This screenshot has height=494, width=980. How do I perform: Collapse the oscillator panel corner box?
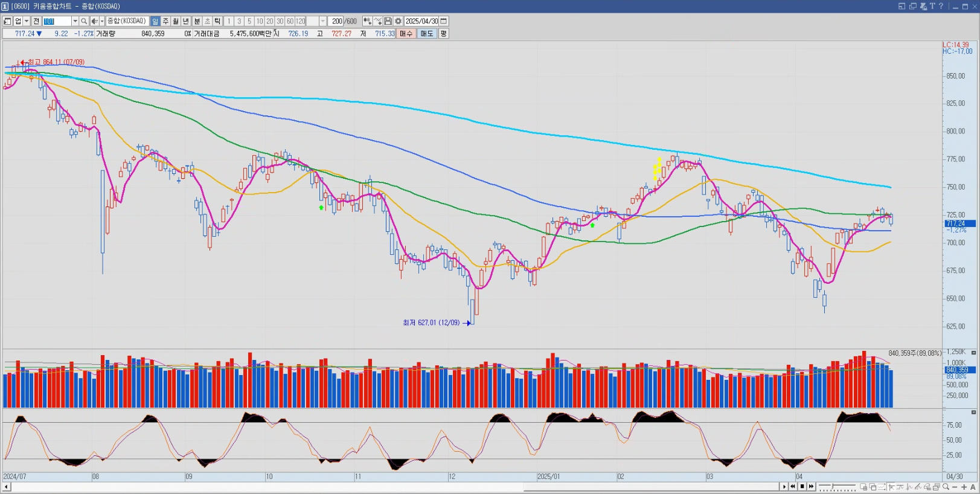click(973, 412)
